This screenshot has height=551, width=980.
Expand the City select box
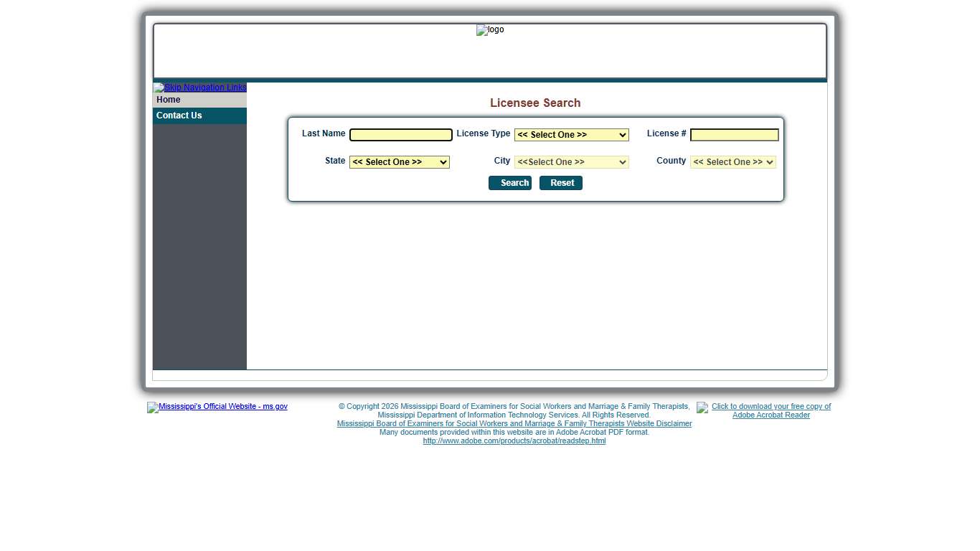[x=571, y=162]
